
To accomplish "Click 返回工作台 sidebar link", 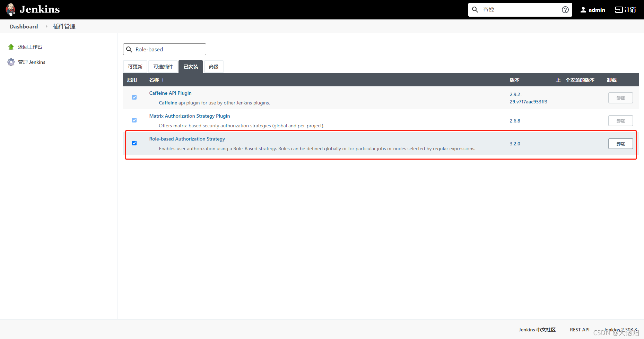I will (30, 47).
